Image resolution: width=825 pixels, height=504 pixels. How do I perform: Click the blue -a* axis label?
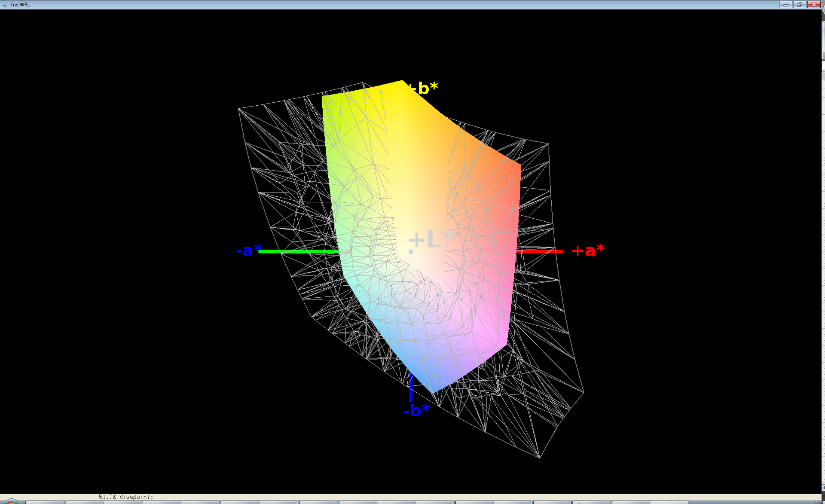point(248,250)
